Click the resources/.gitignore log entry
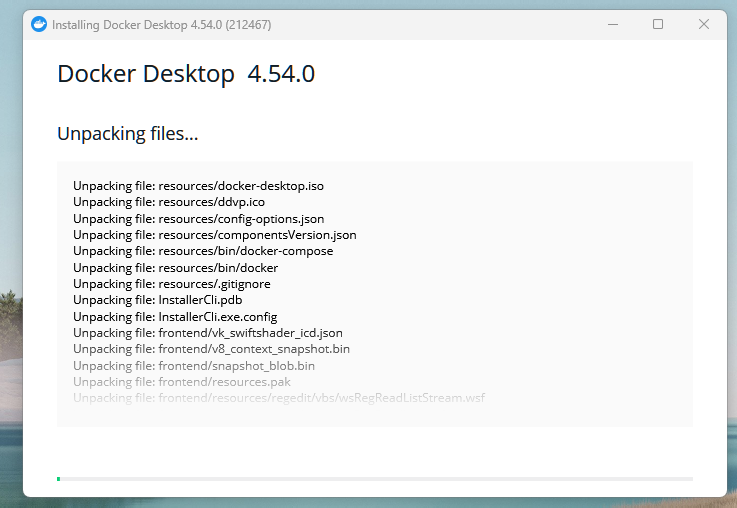737x508 pixels. tap(171, 284)
